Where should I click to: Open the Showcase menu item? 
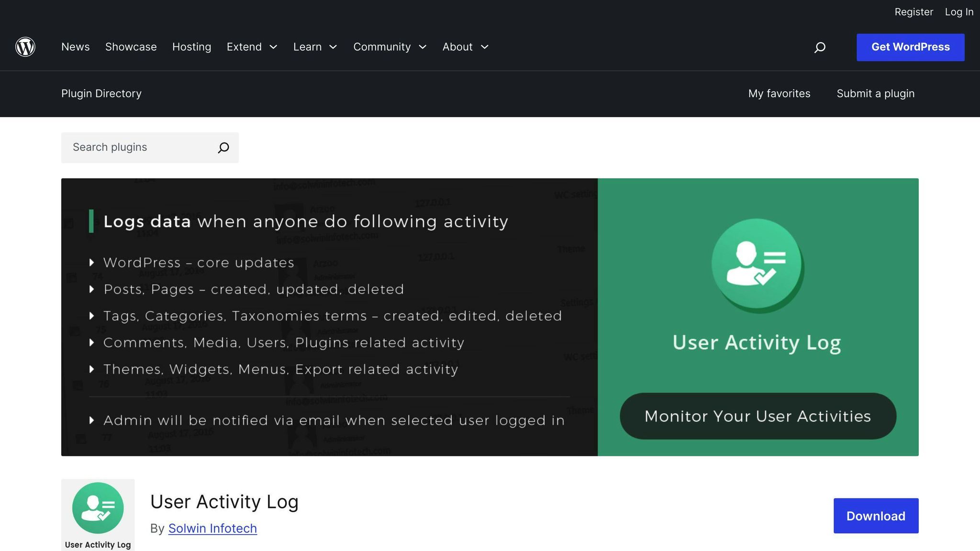click(x=131, y=47)
